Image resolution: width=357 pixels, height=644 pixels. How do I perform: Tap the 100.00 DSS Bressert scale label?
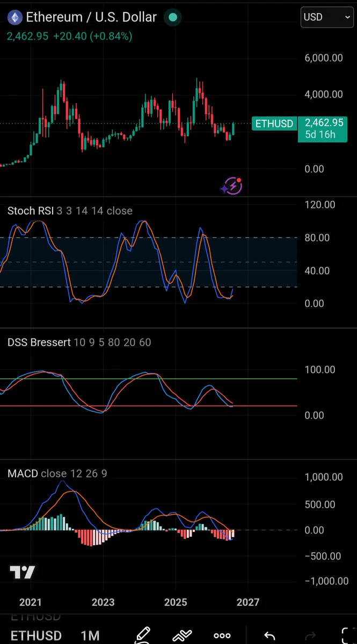(x=319, y=370)
